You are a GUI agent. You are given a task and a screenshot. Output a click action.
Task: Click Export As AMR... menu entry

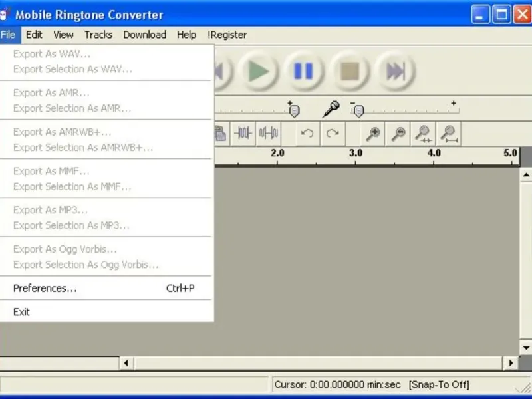[x=106, y=92]
